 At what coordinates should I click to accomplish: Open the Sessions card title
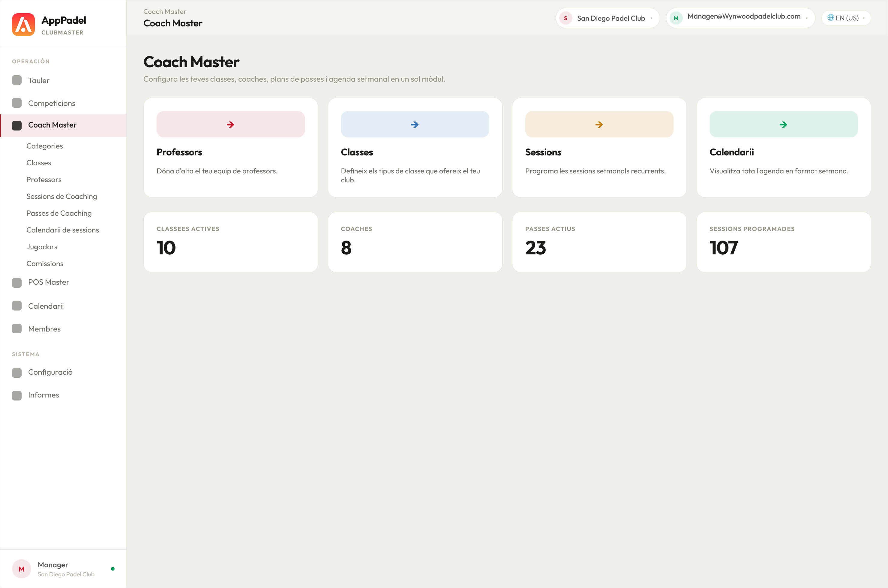coord(543,152)
